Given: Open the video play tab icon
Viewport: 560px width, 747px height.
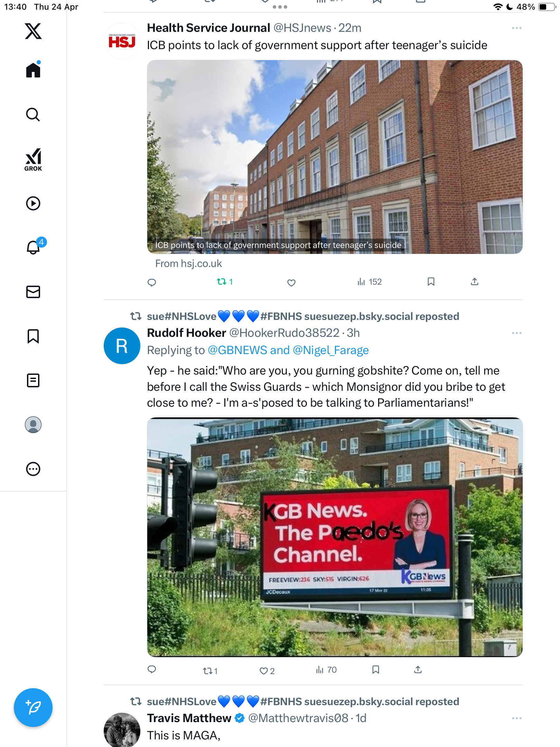Looking at the screenshot, I should [x=33, y=203].
